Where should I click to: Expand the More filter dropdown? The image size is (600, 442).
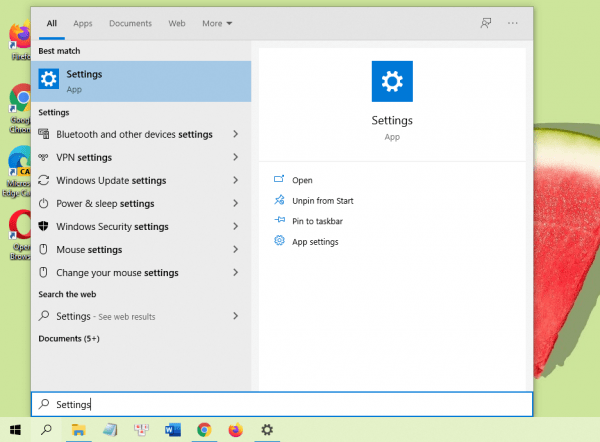pos(216,22)
